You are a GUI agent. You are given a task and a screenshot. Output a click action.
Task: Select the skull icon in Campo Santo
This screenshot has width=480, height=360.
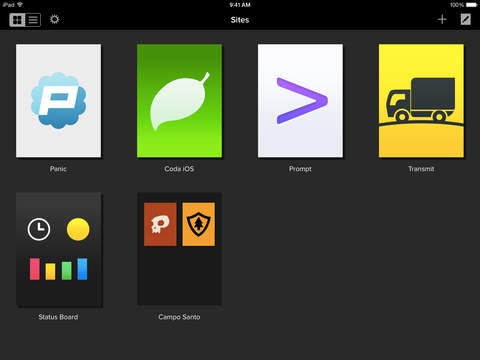(x=160, y=224)
